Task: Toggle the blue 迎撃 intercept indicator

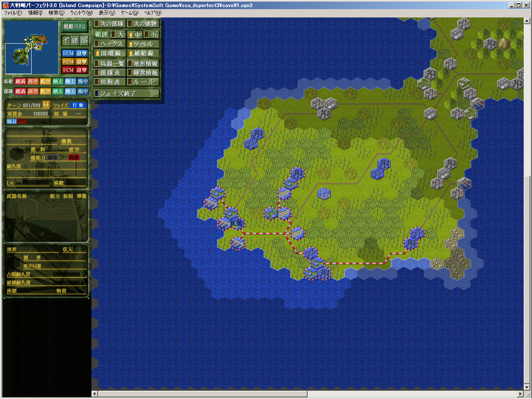Action: (81, 53)
